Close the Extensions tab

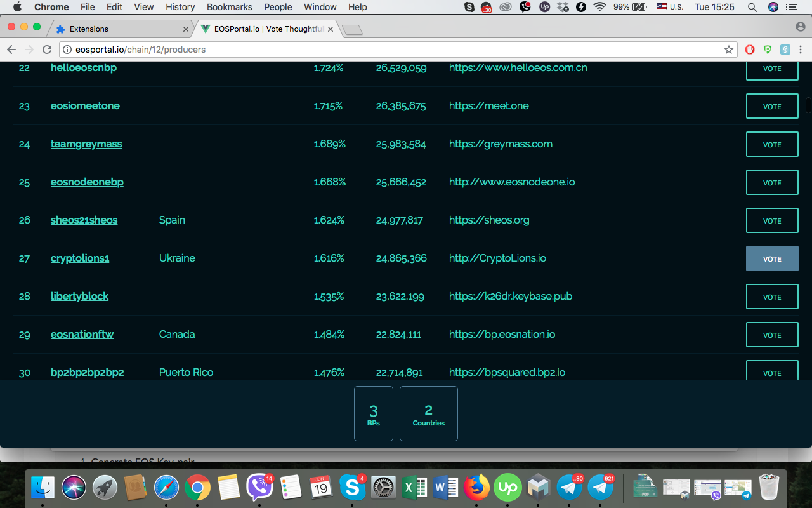point(186,29)
